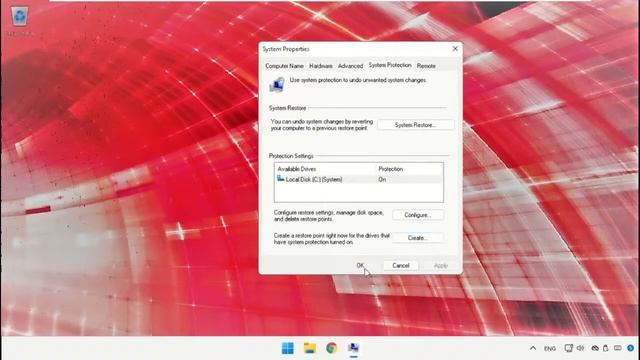Screen dimensions: 640x360
Task: Open the Configure... settings button
Action: (x=418, y=215)
